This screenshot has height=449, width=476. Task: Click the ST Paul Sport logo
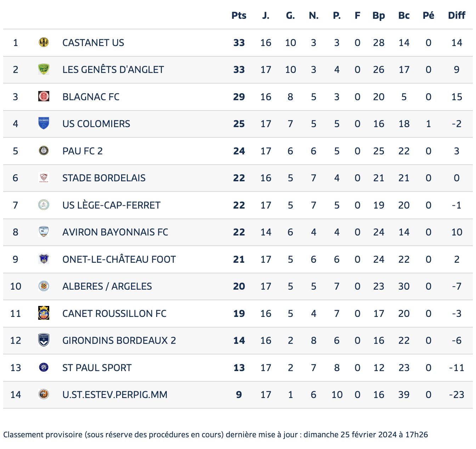[44, 368]
